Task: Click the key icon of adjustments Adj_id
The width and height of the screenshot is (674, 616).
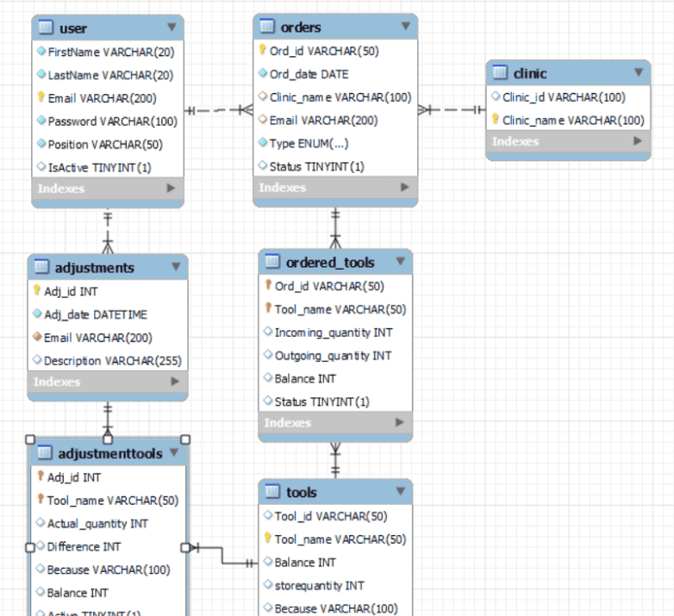Action: (37, 290)
